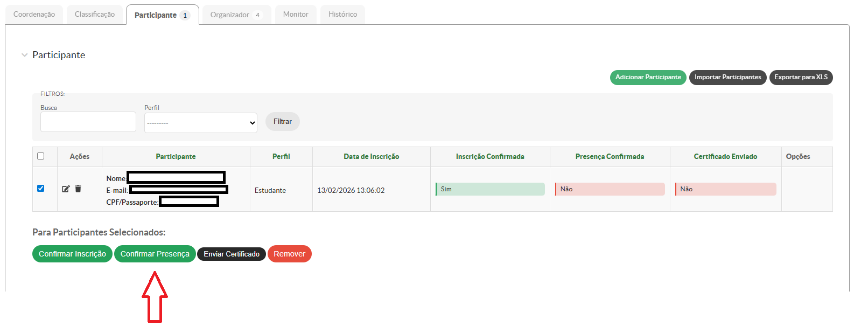The height and width of the screenshot is (326, 868).
Task: Open the Classificação tab
Action: coord(95,15)
